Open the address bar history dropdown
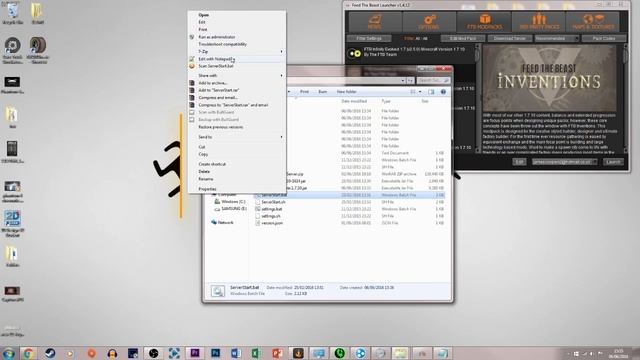Screen dimensions: 640x360 click(x=402, y=80)
